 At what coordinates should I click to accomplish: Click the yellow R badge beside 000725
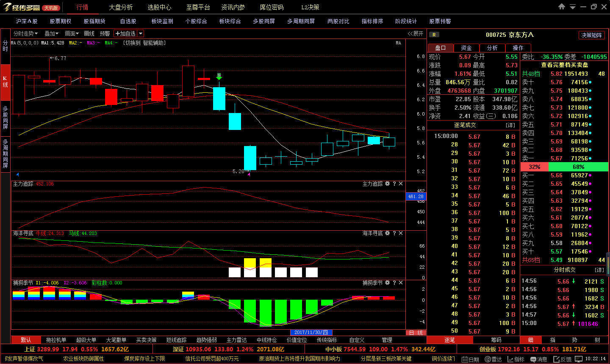434,35
